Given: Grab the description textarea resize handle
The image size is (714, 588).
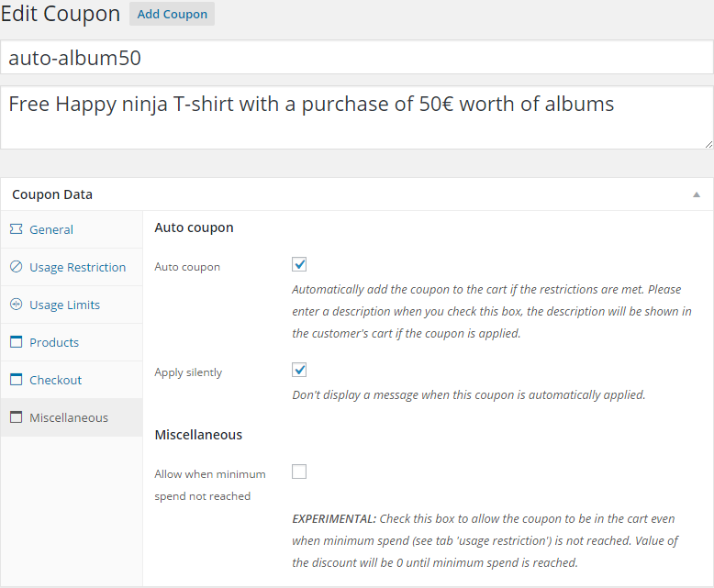Looking at the screenshot, I should pos(708,144).
